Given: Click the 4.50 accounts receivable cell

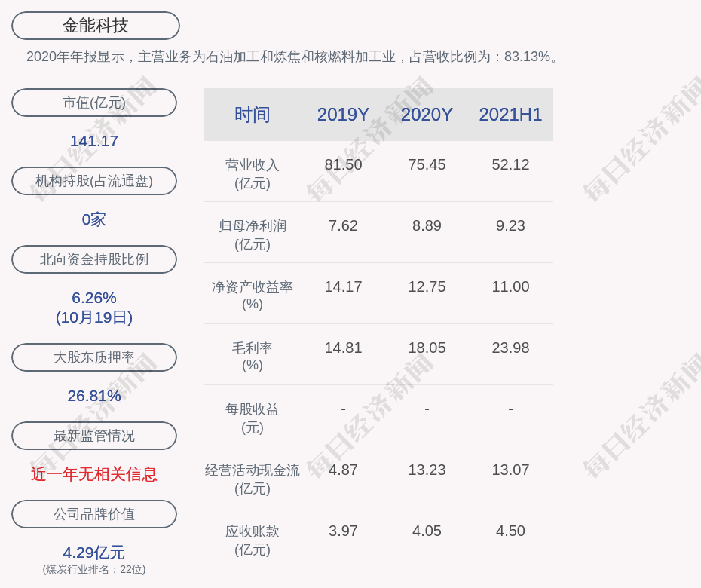Looking at the screenshot, I should pos(510,531).
